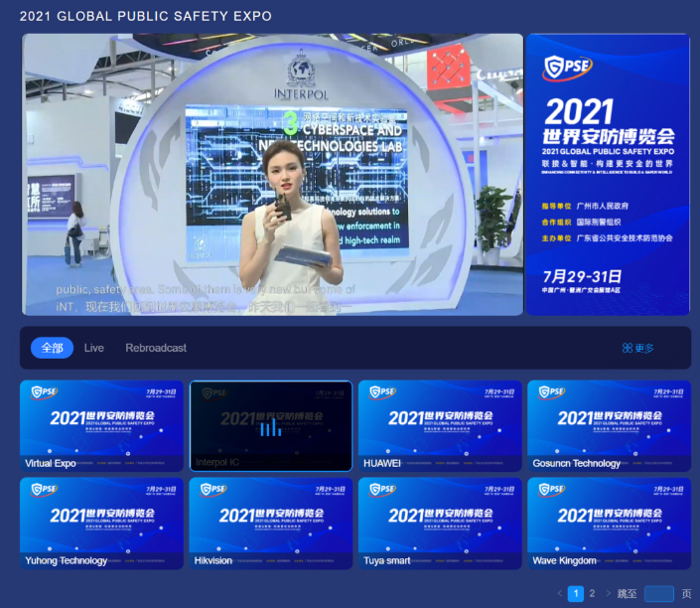Screen dimensions: 700x608
Task: Click the 2021 世界安防博览会 side banner
Action: click(608, 175)
